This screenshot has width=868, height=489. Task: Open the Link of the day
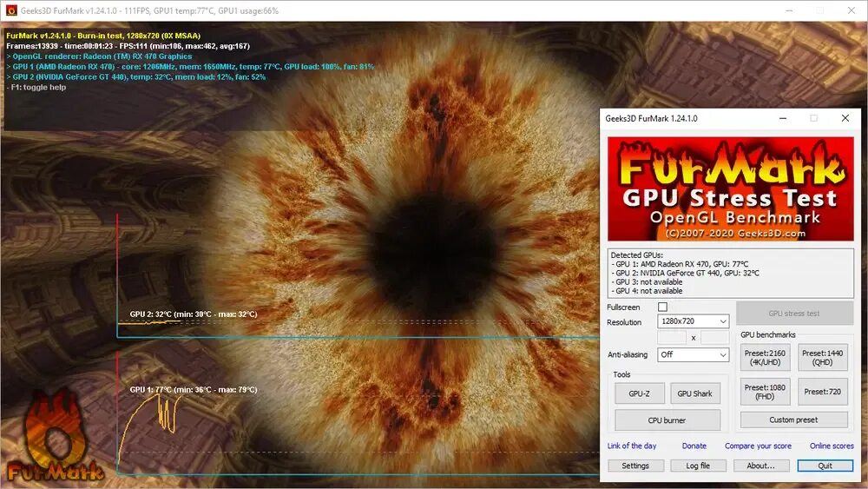coord(632,446)
